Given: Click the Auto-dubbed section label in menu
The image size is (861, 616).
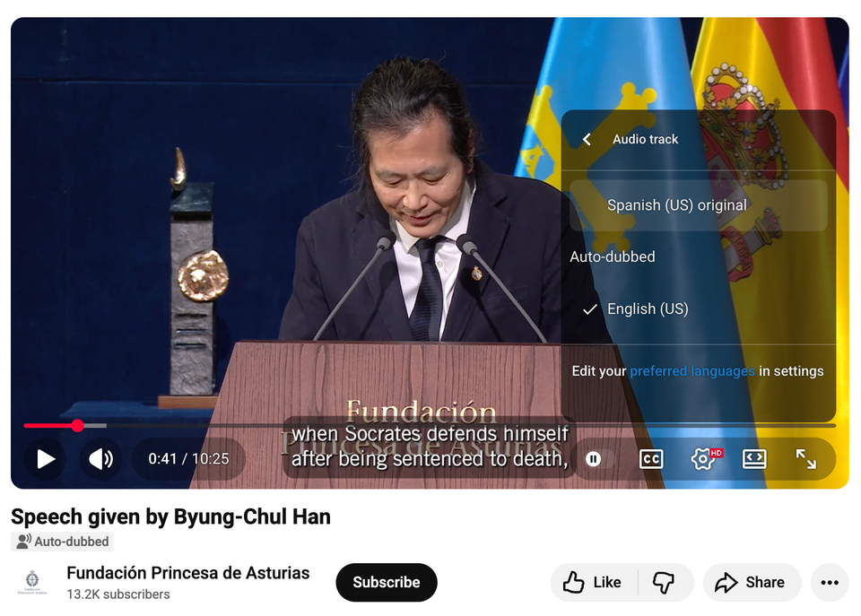Looking at the screenshot, I should (x=613, y=256).
